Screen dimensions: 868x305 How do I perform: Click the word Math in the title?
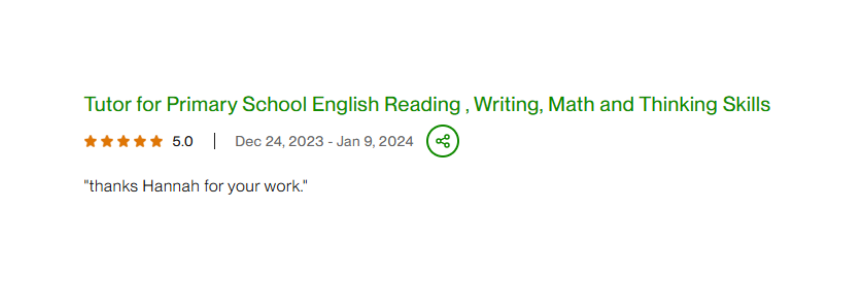point(571,104)
